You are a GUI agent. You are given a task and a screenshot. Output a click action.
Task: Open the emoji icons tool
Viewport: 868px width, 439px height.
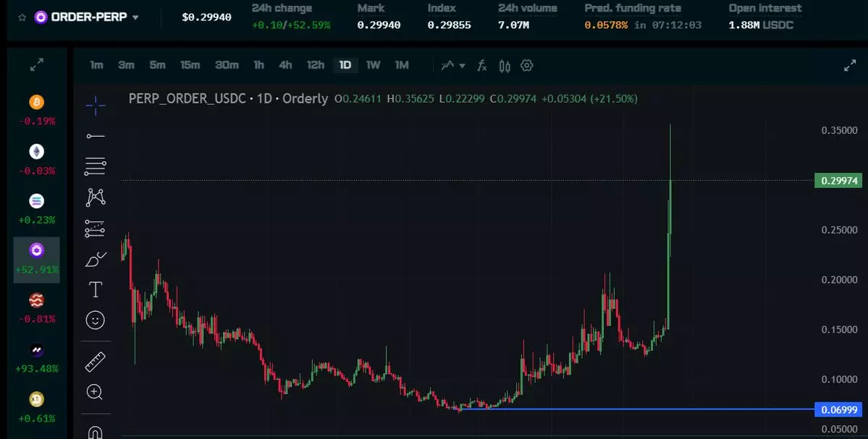tap(95, 320)
